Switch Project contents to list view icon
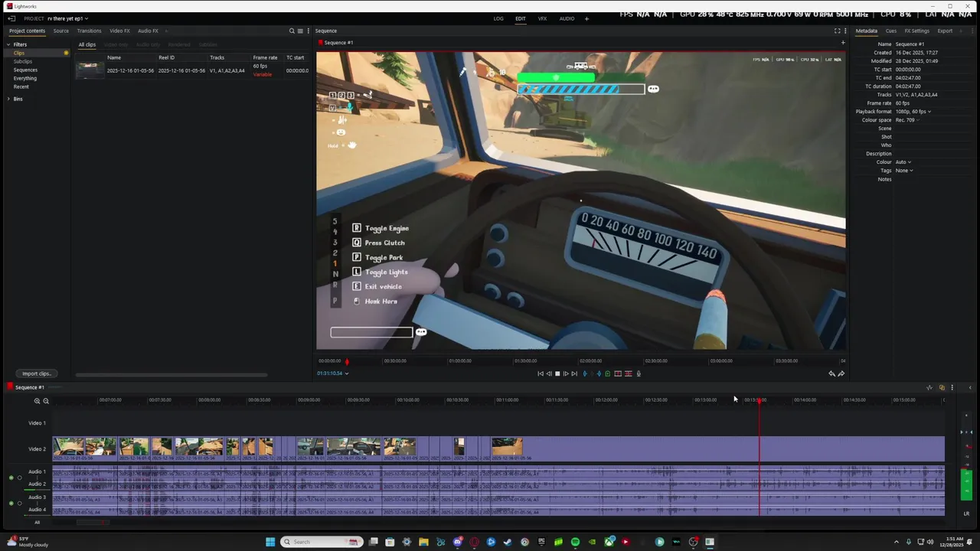This screenshot has height=551, width=980. tap(300, 31)
